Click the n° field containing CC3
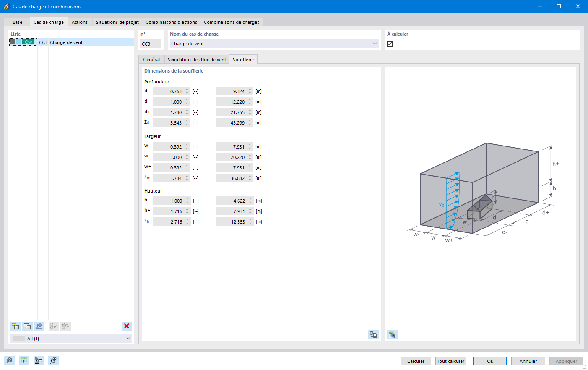This screenshot has height=370, width=588. point(151,44)
